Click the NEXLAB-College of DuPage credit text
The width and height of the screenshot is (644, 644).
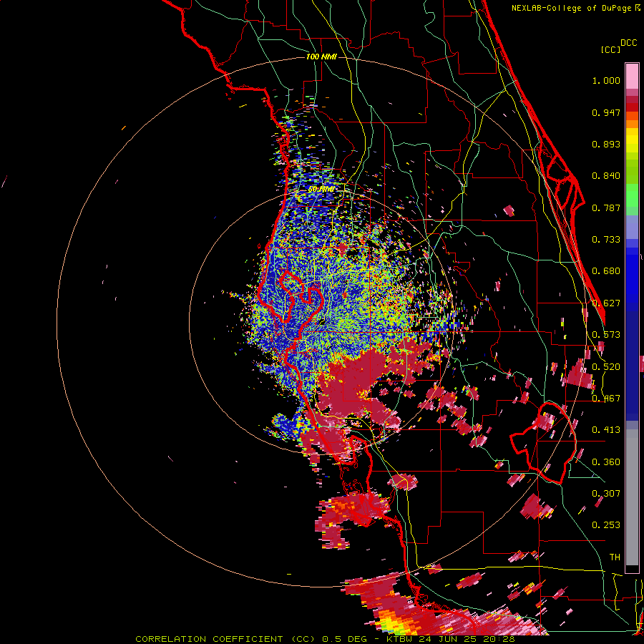[572, 8]
